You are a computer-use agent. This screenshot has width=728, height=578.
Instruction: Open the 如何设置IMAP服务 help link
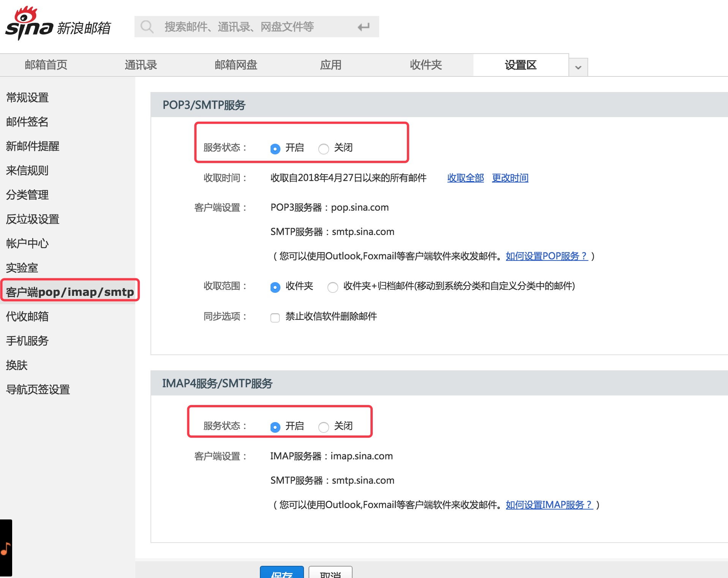[x=549, y=505]
